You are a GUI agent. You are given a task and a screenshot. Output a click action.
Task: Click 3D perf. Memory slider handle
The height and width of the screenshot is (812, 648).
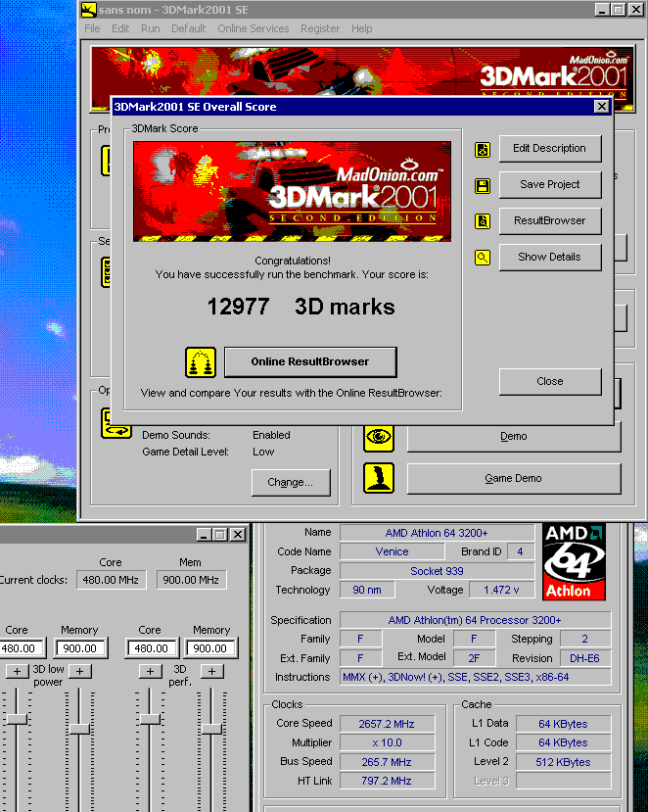pyautogui.click(x=211, y=729)
